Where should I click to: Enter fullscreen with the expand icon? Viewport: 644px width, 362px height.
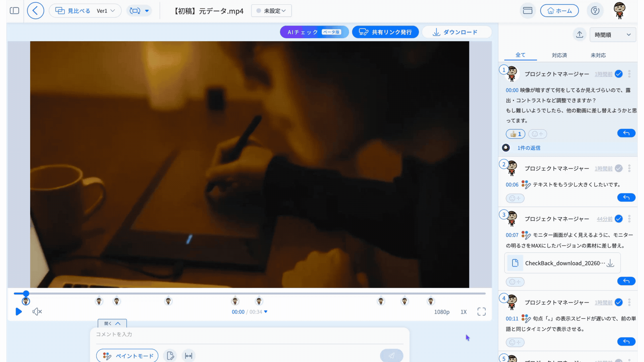[x=481, y=312]
